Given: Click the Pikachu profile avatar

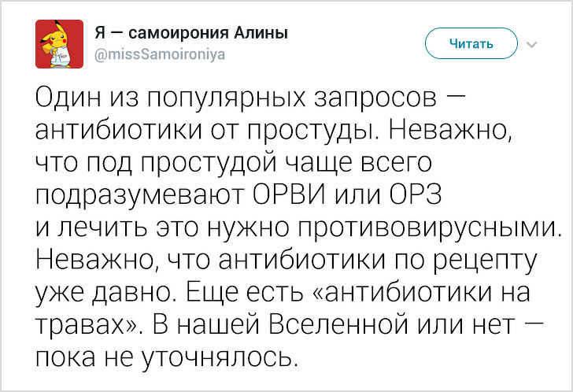Looking at the screenshot, I should (56, 43).
